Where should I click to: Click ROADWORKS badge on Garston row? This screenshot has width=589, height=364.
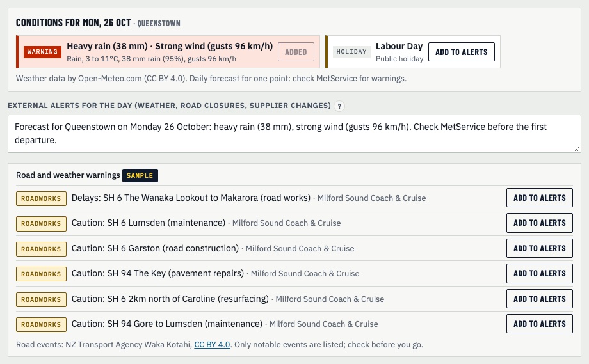[41, 249]
